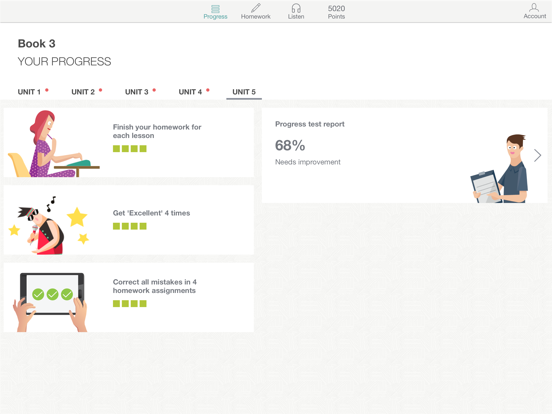Click the rockstar singer illustration
The image size is (552, 414).
coord(48,225)
